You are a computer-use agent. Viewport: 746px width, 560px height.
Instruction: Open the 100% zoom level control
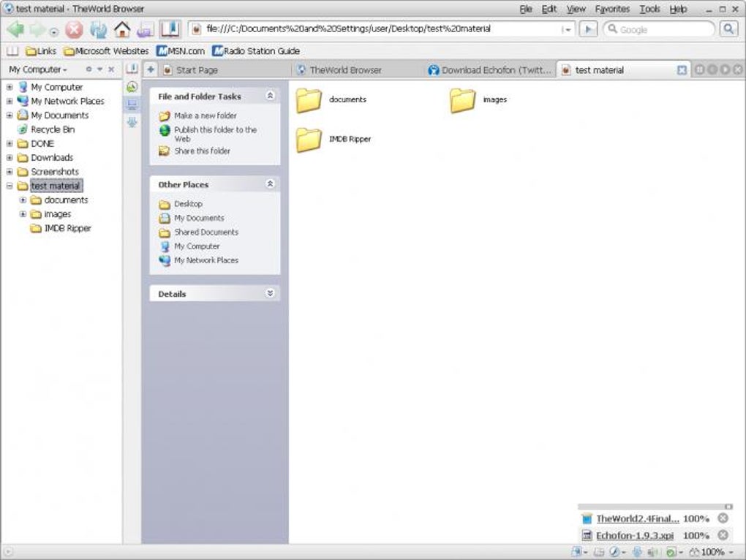(x=712, y=552)
